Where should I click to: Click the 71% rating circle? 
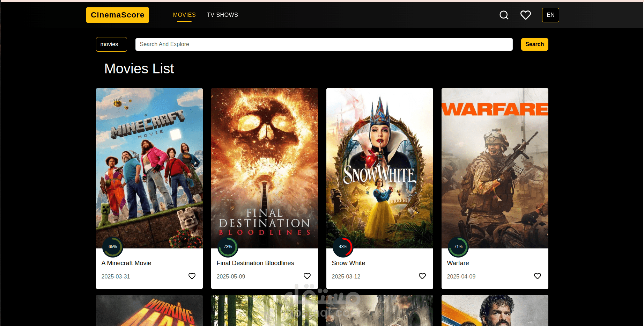(x=458, y=247)
